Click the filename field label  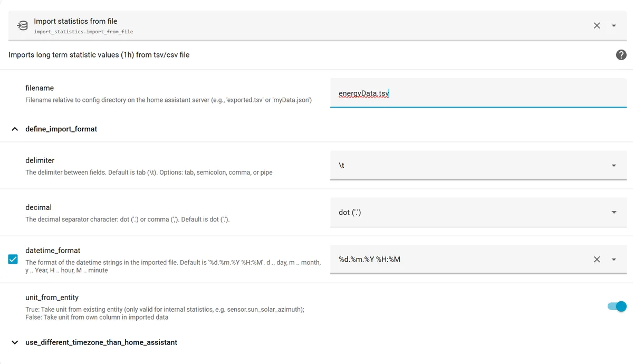click(x=40, y=88)
